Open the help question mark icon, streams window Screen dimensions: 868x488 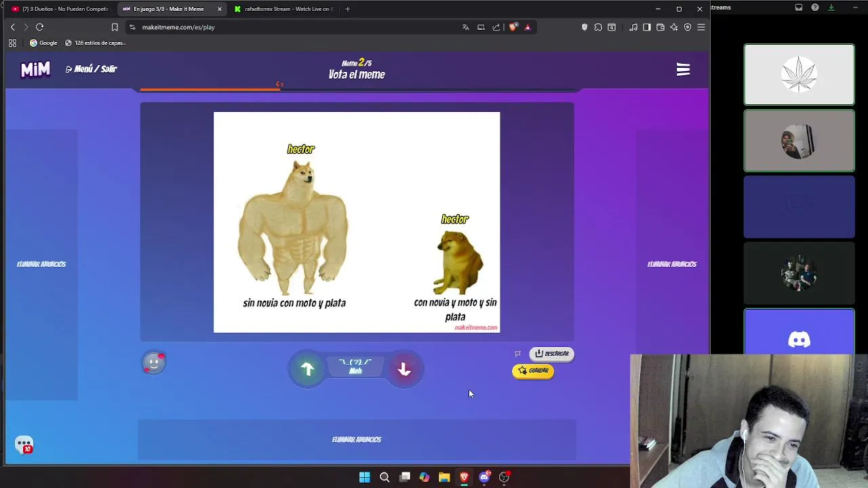tap(815, 7)
